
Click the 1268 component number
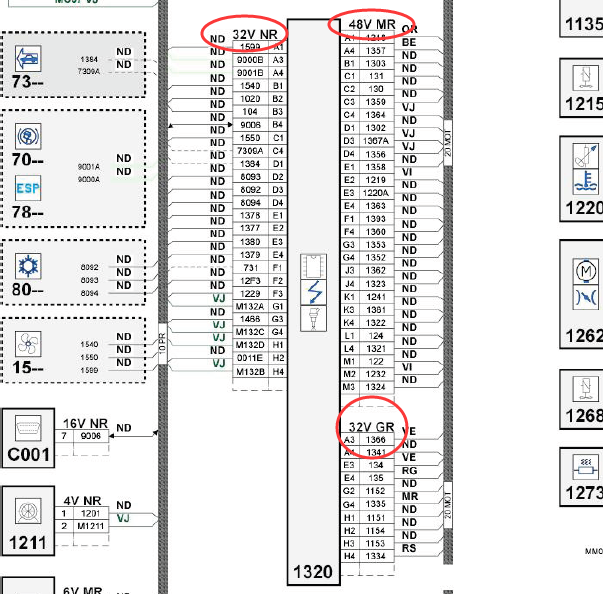pyautogui.click(x=584, y=415)
